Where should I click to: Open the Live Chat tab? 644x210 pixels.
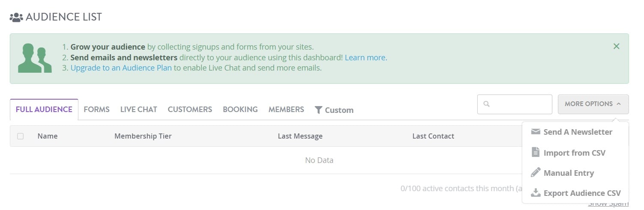[x=138, y=109]
